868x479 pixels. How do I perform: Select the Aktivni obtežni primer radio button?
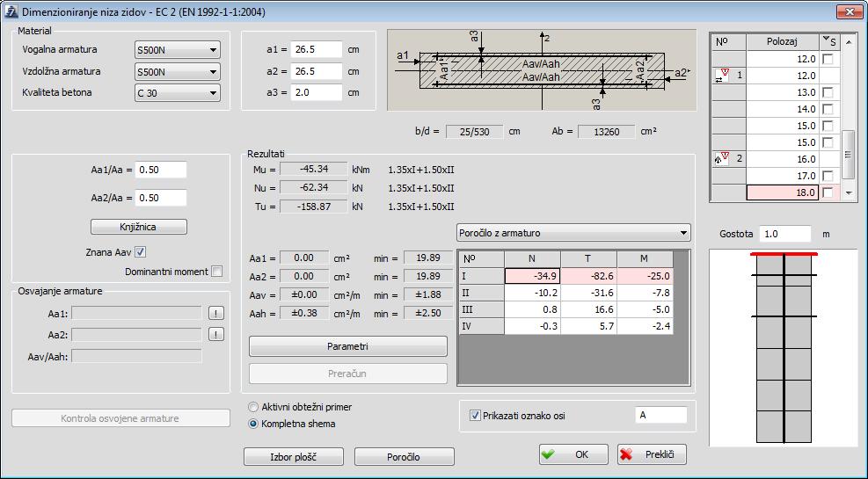click(x=253, y=407)
